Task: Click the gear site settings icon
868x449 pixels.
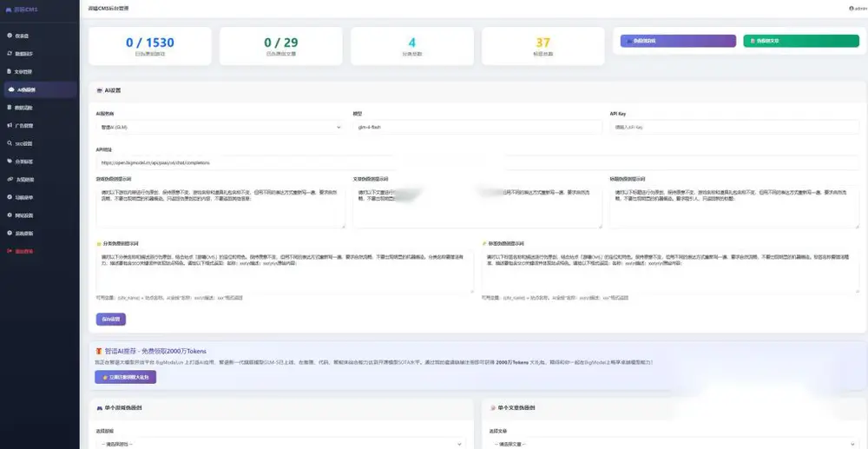Action: [10, 215]
